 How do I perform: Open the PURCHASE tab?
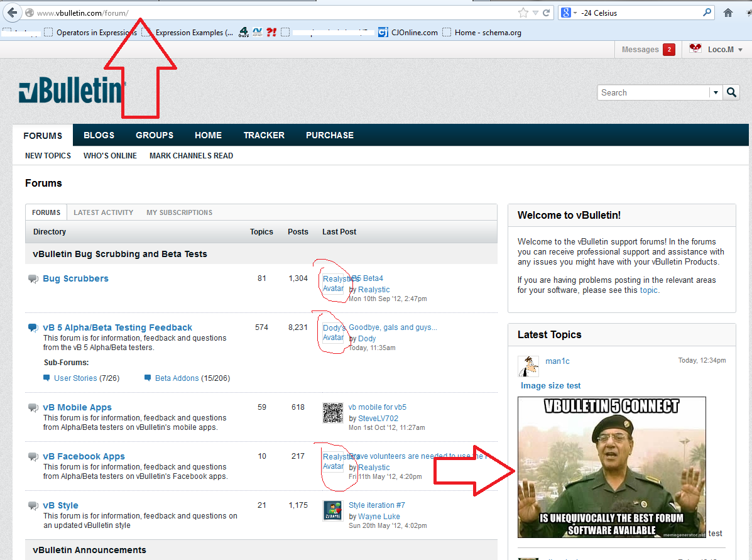(329, 135)
